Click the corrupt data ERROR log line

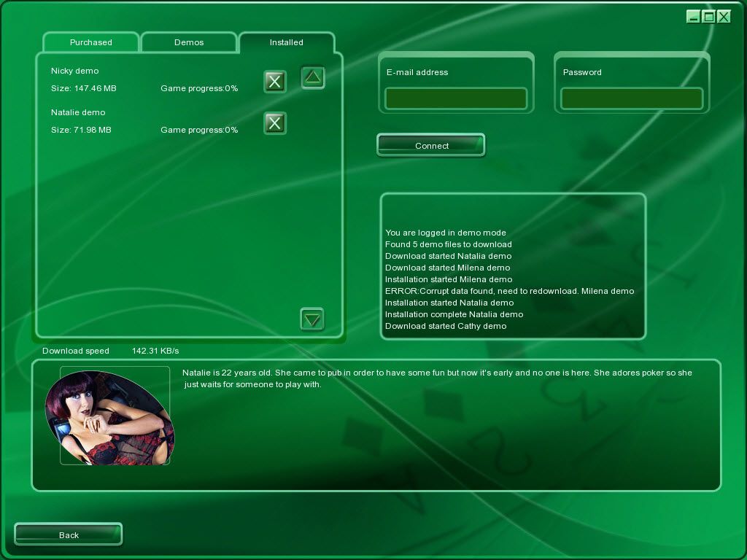pyautogui.click(x=509, y=291)
